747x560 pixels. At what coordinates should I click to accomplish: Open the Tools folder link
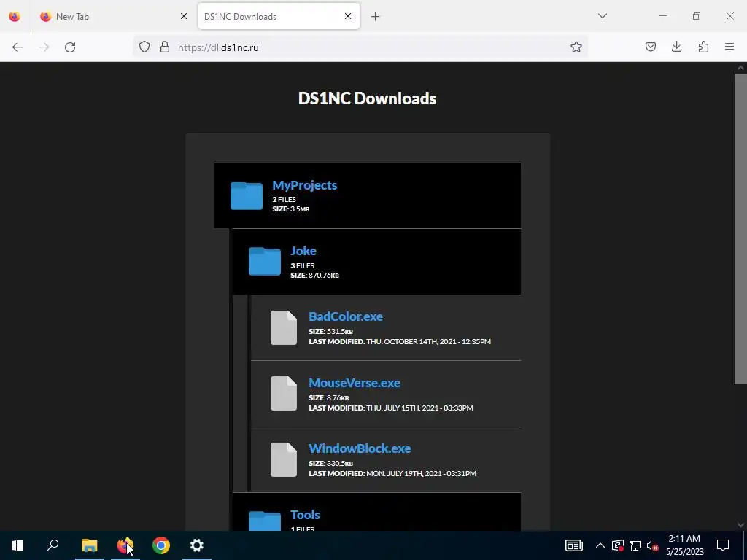[305, 514]
